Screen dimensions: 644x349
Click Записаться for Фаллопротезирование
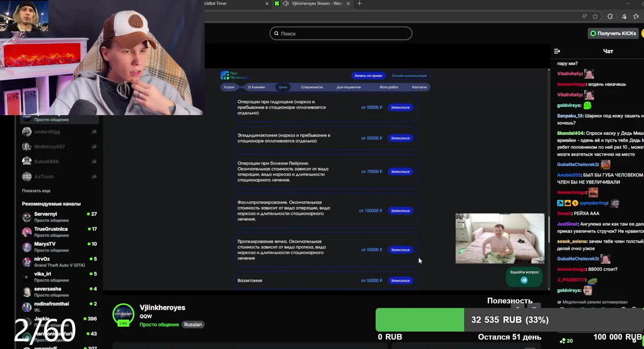pyautogui.click(x=400, y=211)
